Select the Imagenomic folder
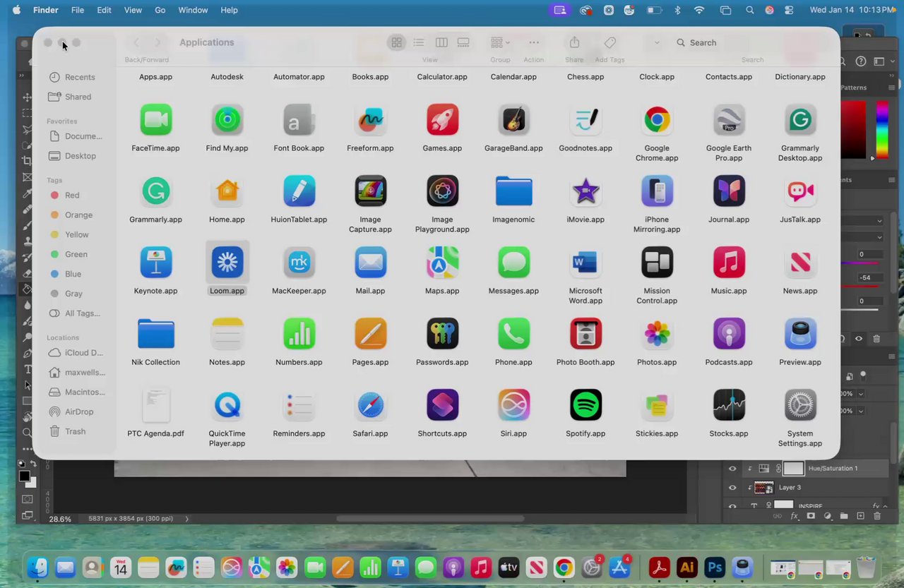 pyautogui.click(x=513, y=191)
